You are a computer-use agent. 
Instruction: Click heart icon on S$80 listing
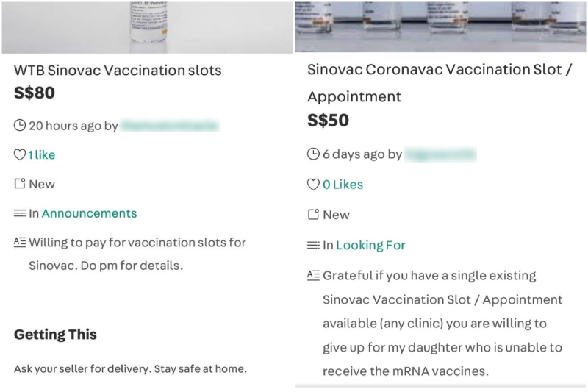pos(20,155)
